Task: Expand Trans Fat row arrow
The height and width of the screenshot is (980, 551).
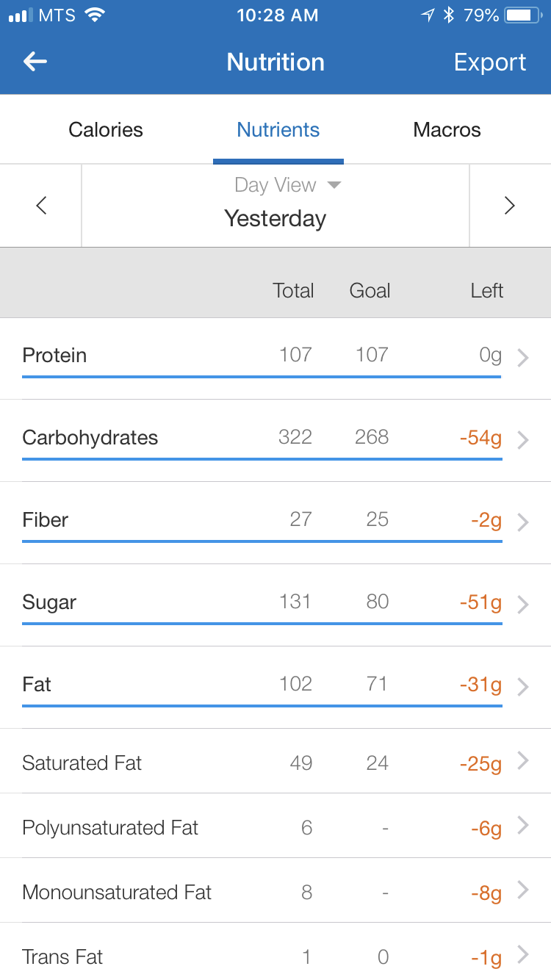Action: coord(522,954)
